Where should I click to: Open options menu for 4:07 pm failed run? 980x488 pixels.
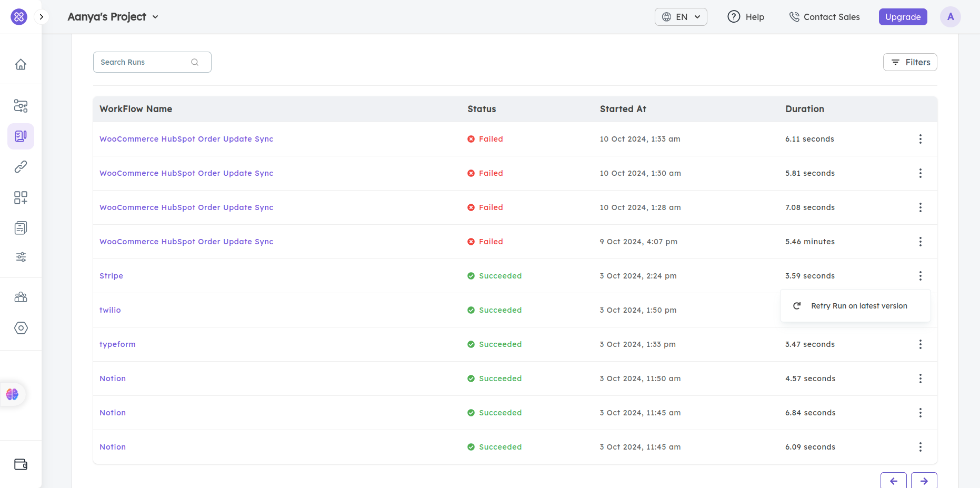click(920, 242)
